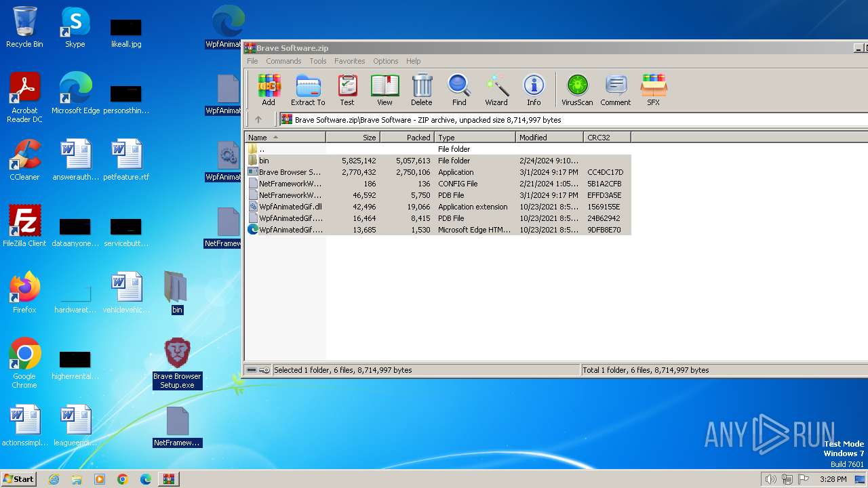Open Windows Explorer folder in taskbar
The height and width of the screenshot is (488, 868).
coord(77,479)
